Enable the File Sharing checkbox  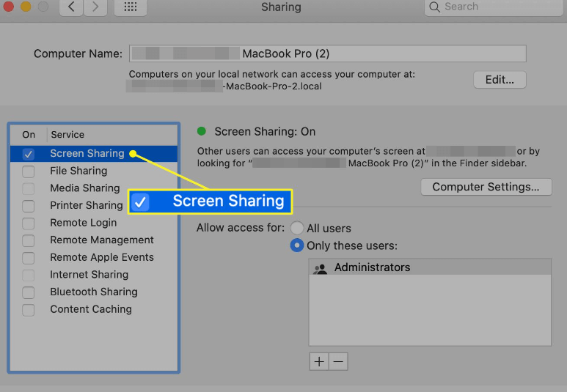pos(28,171)
